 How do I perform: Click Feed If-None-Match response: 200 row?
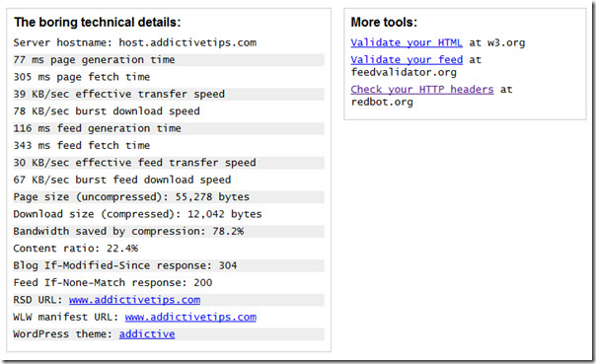click(169, 283)
